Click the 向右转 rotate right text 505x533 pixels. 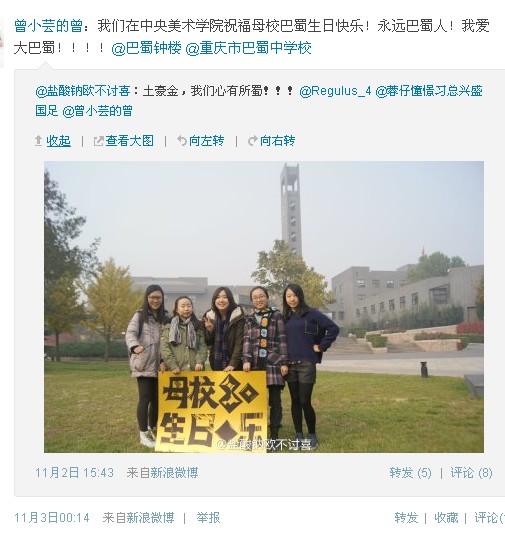tap(277, 141)
